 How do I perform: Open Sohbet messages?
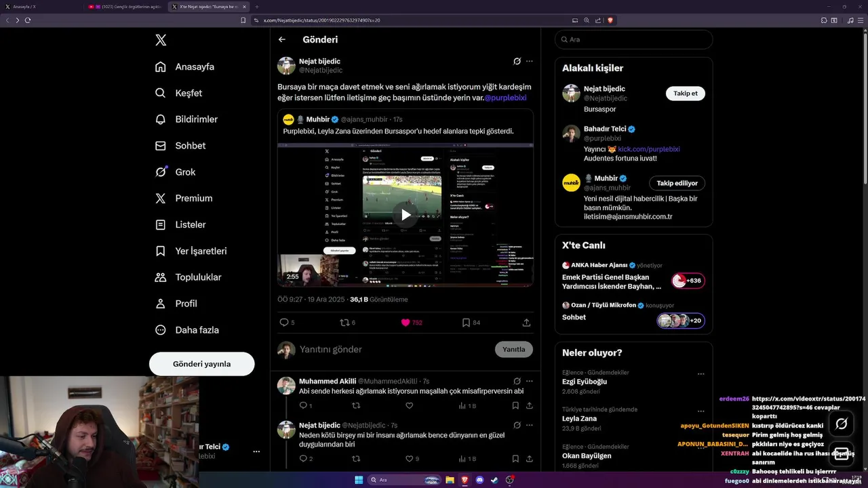coord(180,146)
